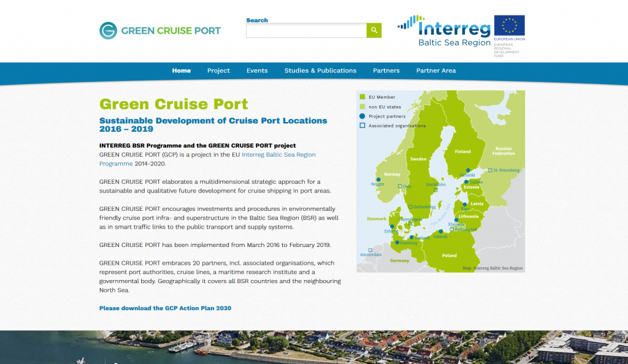
Task: Click the Klaipeda partner dot on map
Action: pyautogui.click(x=456, y=220)
